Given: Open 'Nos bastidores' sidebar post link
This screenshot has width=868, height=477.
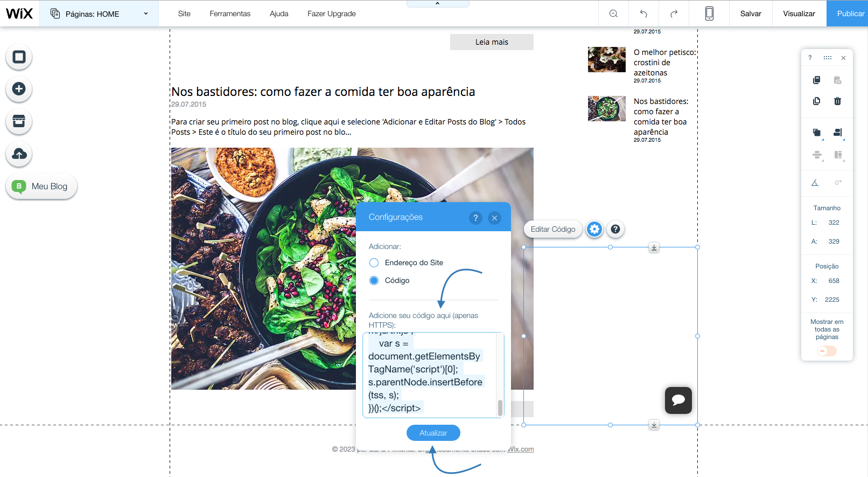Looking at the screenshot, I should click(661, 116).
